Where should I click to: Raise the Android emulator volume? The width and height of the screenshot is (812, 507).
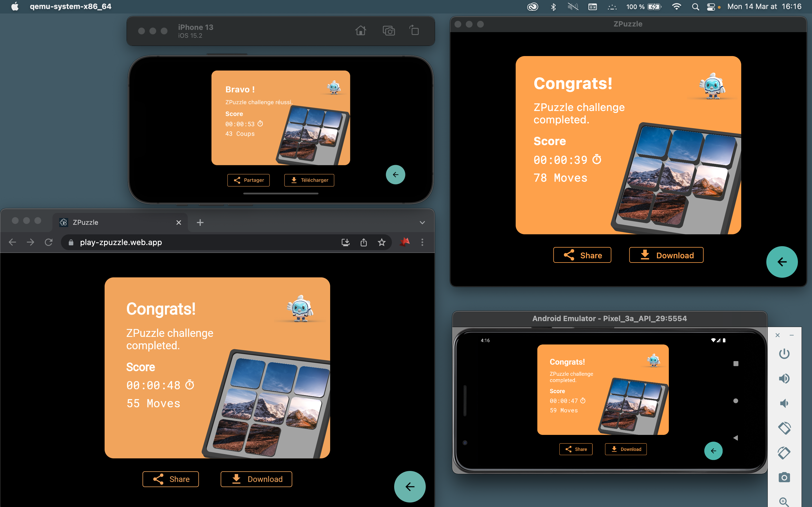pyautogui.click(x=784, y=379)
